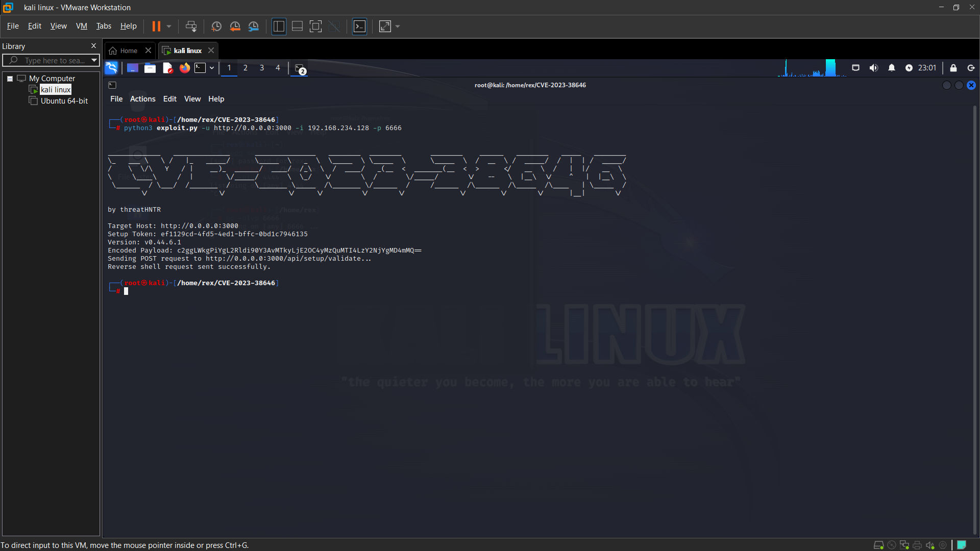Image resolution: width=980 pixels, height=551 pixels.
Task: Click the library search field
Action: [x=54, y=60]
